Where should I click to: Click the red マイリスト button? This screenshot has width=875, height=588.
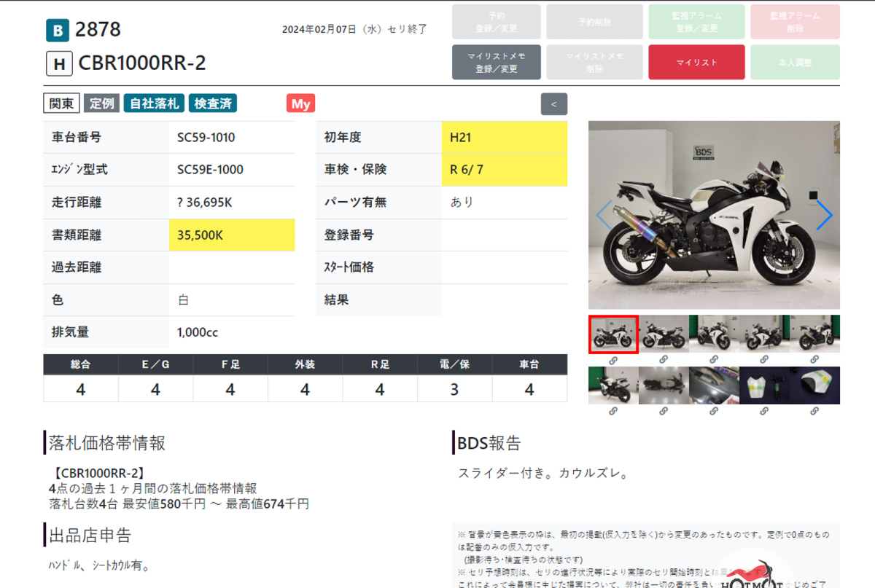tap(696, 62)
